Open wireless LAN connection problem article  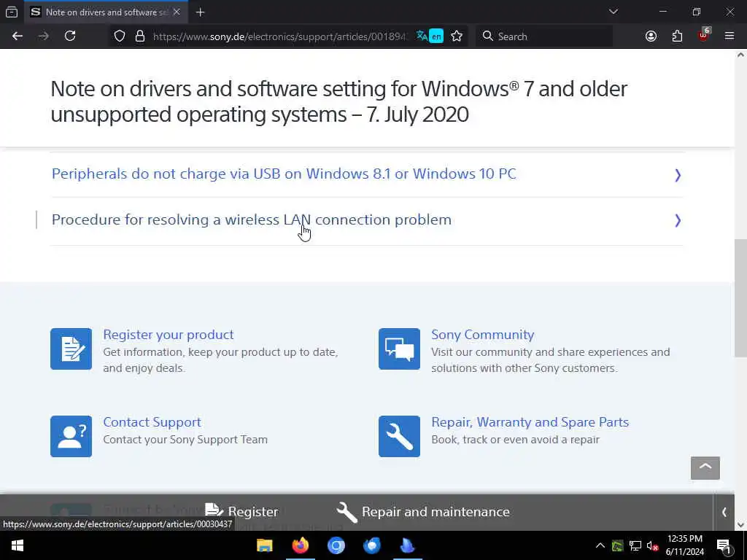coord(252,219)
